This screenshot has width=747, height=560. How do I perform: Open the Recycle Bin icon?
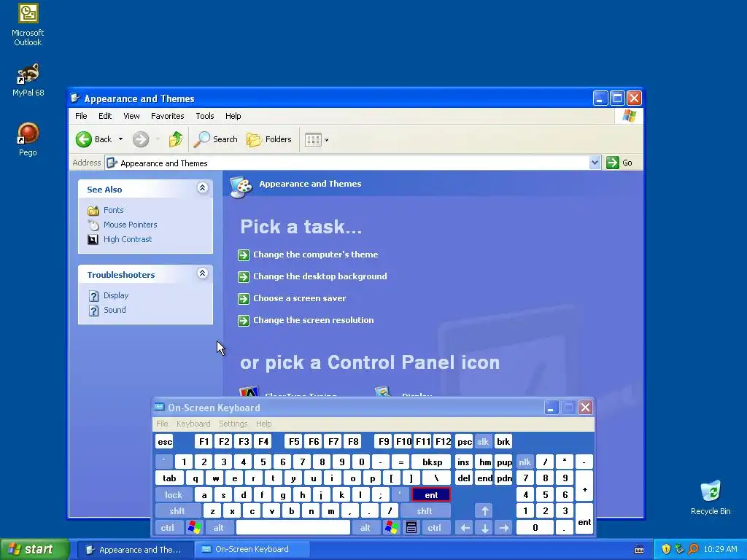tap(711, 497)
